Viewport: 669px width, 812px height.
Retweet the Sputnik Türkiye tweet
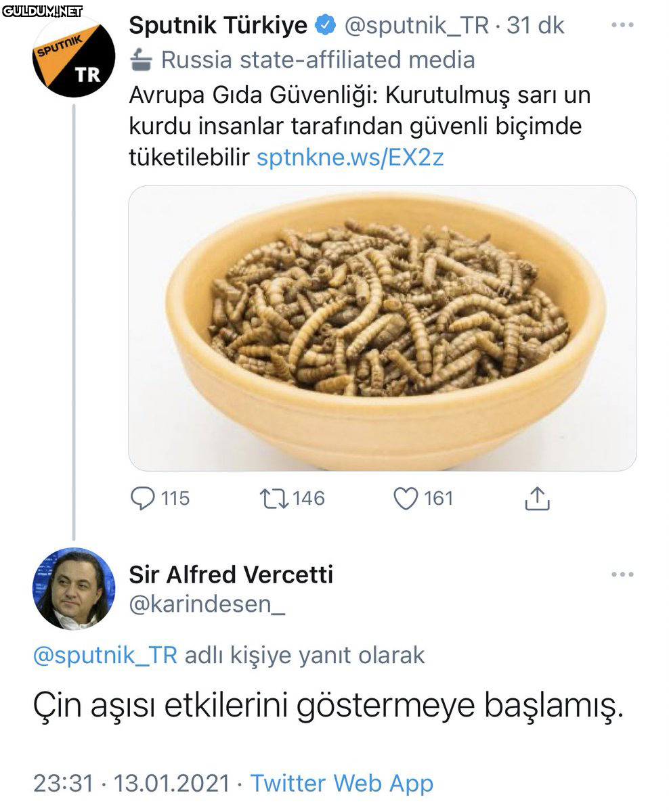point(274,499)
